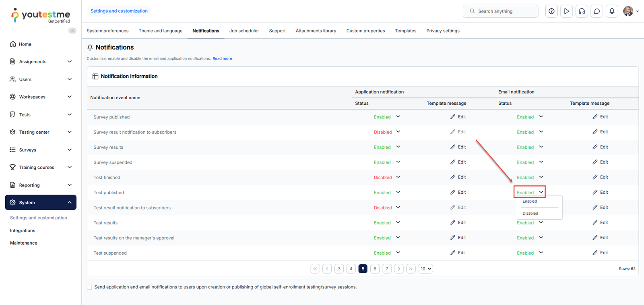Open the headset support icon
Viewport: 644px width, 305px height.
[x=582, y=11]
